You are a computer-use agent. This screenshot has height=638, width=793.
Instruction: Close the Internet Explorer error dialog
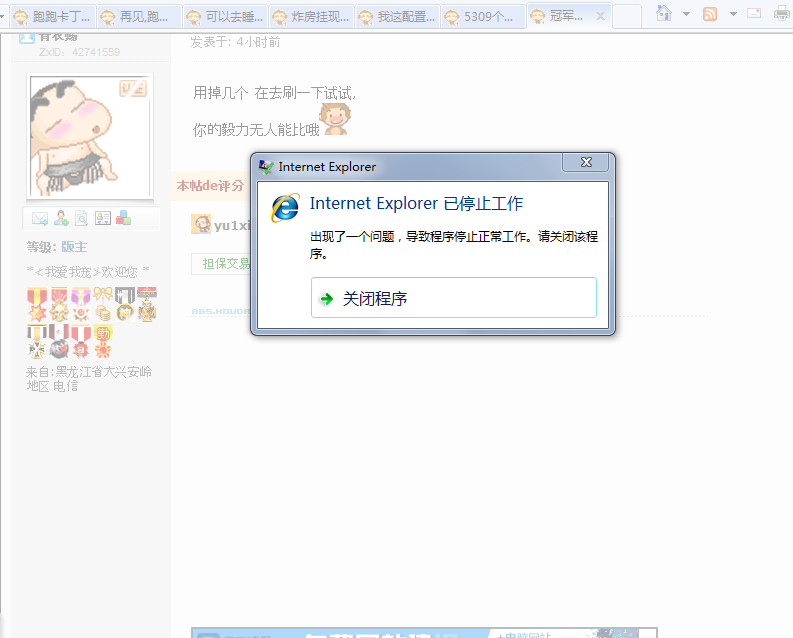pyautogui.click(x=586, y=162)
